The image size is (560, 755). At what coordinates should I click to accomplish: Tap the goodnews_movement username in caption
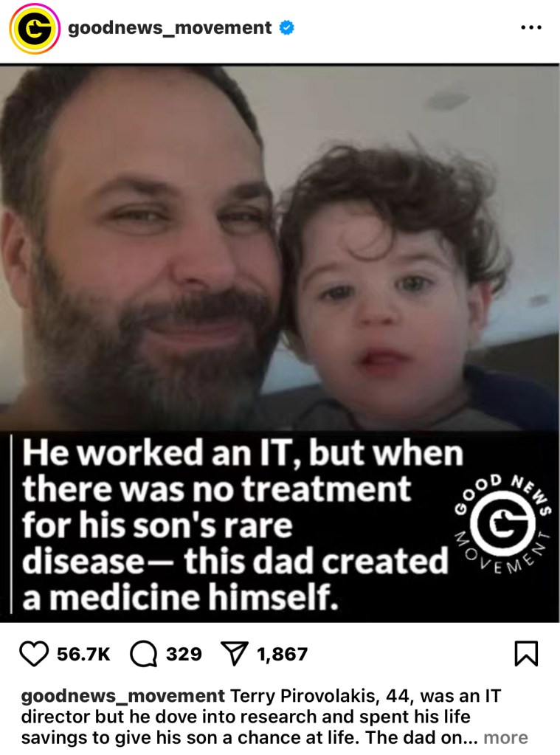(122, 696)
